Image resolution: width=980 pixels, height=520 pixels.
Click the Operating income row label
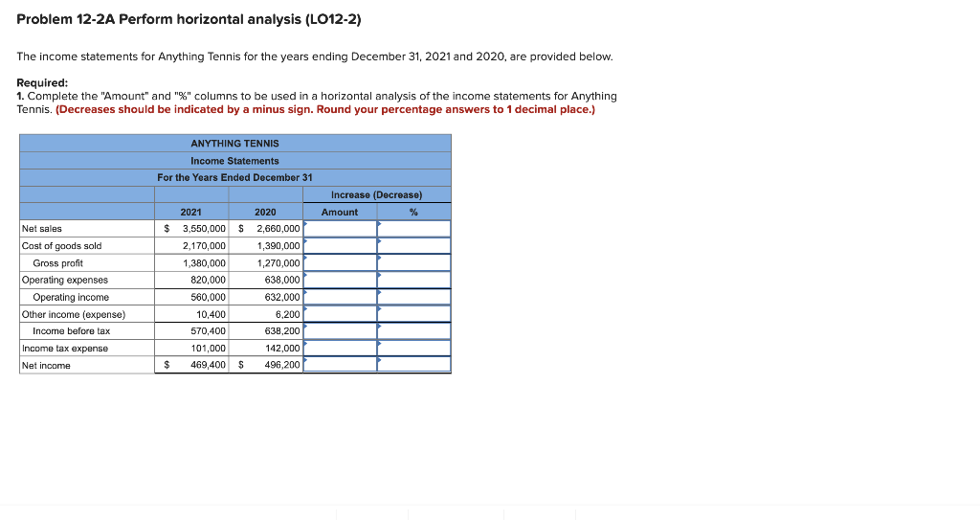71,297
